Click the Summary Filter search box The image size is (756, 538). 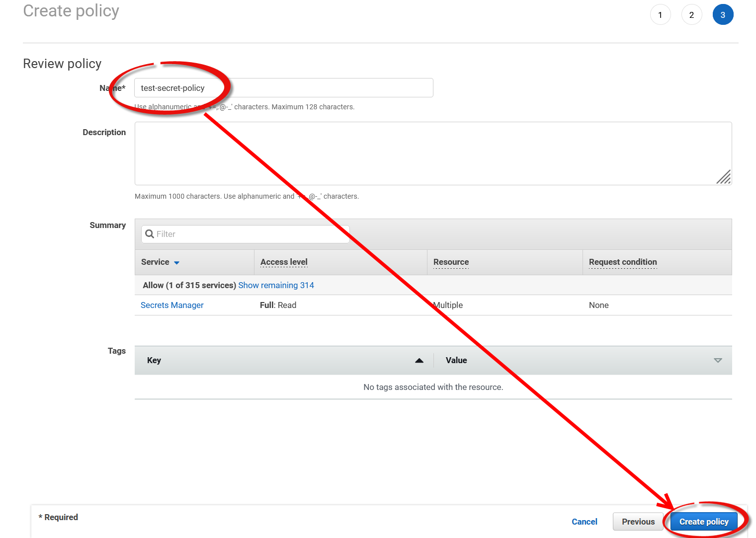tap(249, 234)
